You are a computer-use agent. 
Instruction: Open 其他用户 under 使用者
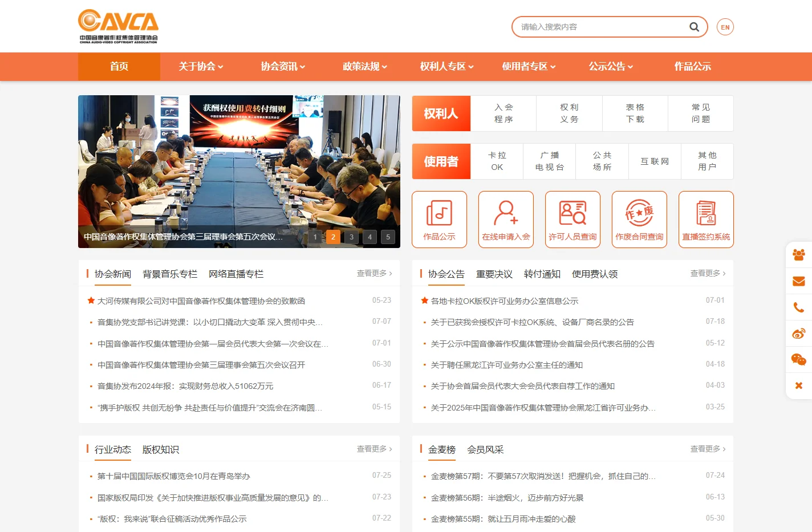pyautogui.click(x=707, y=161)
